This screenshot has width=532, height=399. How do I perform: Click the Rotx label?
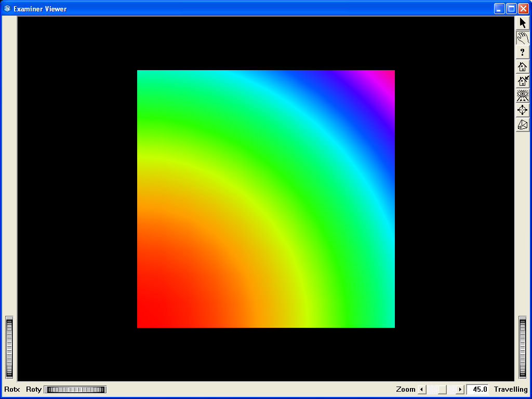[12, 389]
